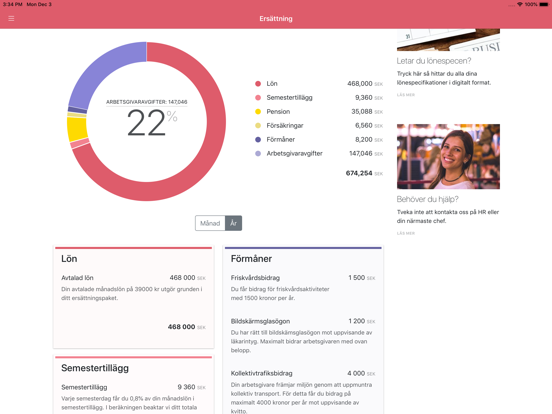
Task: Click the 6,560 SEK Försäkringar value
Action: tap(369, 126)
